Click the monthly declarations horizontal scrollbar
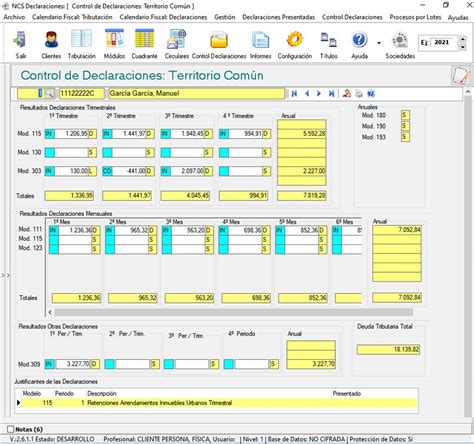 point(233,312)
